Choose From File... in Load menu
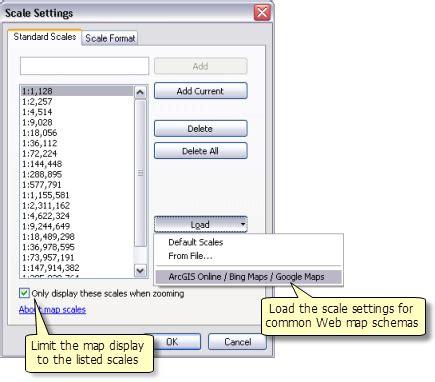 coord(190,256)
